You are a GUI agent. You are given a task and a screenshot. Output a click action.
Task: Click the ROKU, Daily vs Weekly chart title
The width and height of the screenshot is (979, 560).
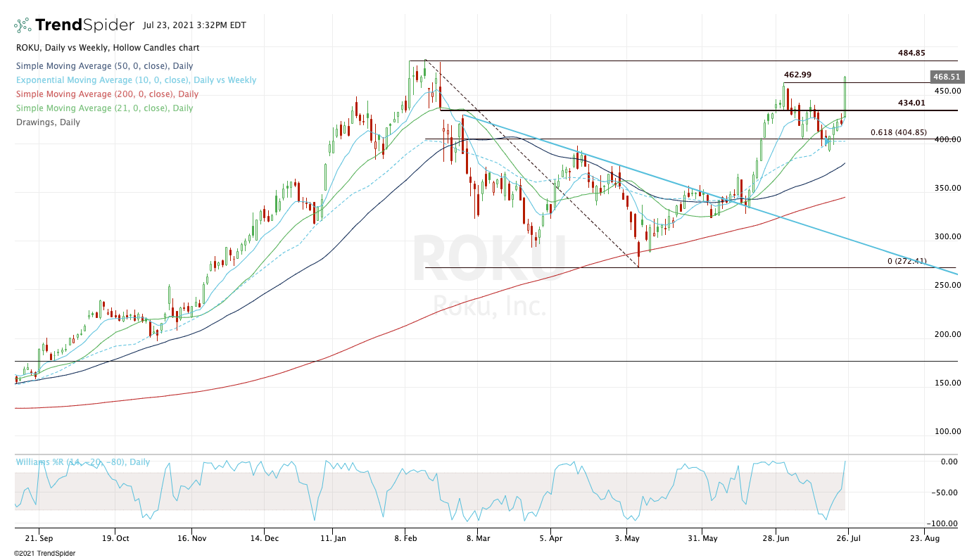point(107,48)
